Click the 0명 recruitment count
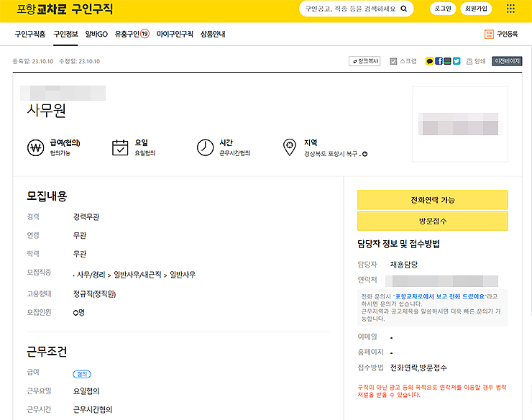The height and width of the screenshot is (420, 532). coord(78,312)
